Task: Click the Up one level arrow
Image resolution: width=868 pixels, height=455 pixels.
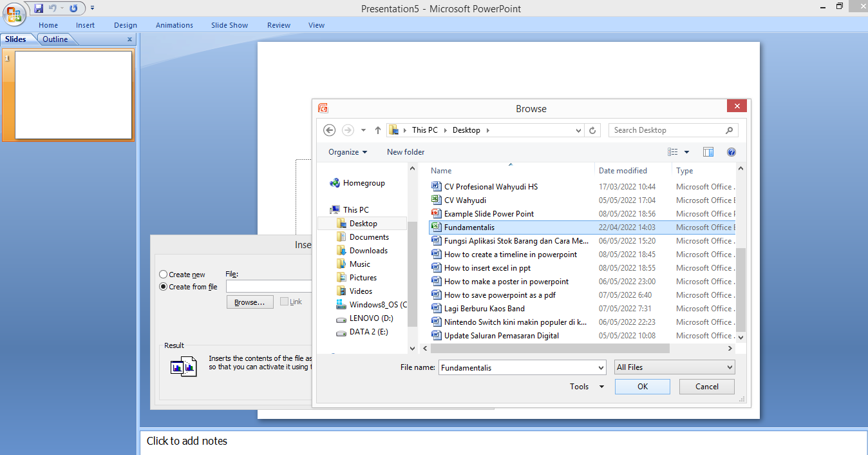Action: click(378, 130)
